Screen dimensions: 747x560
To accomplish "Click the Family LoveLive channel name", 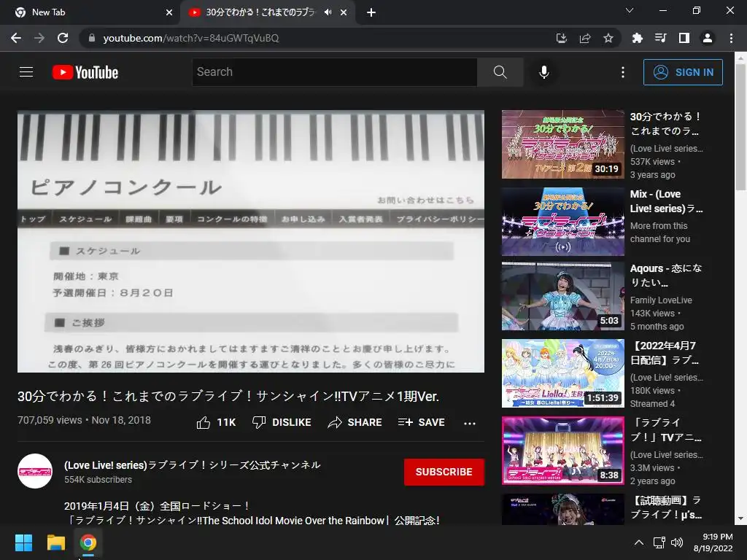I will click(x=661, y=300).
